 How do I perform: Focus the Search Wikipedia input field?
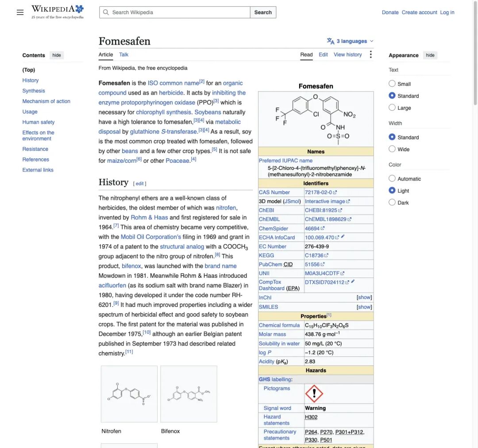(175, 12)
